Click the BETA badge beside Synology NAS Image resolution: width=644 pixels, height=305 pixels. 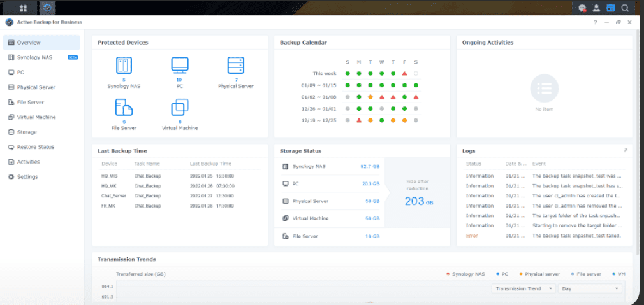tap(73, 57)
